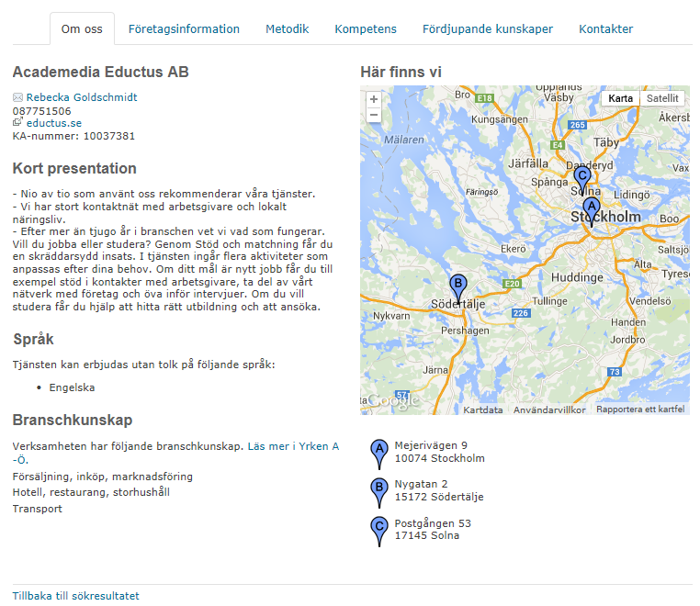Click the Kort presentation heading
700x606 pixels.
[74, 169]
